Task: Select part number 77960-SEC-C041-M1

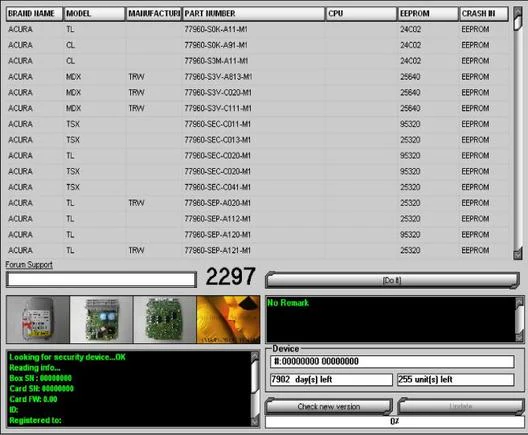Action: 218,187
